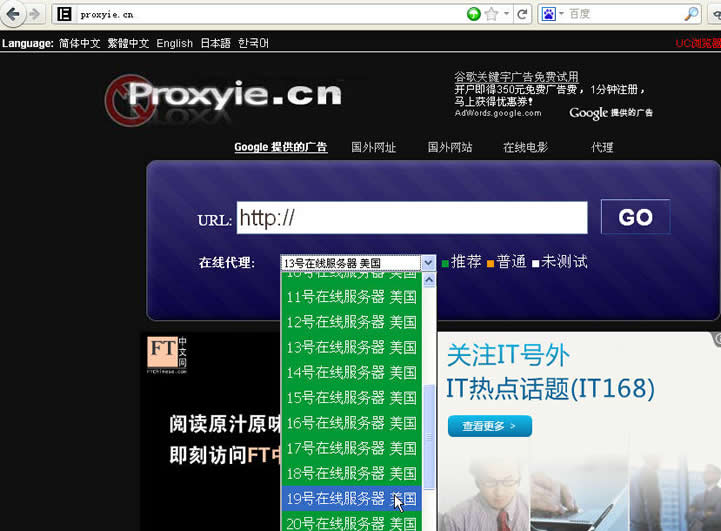Switch language to English
The height and width of the screenshot is (531, 721).
point(174,43)
